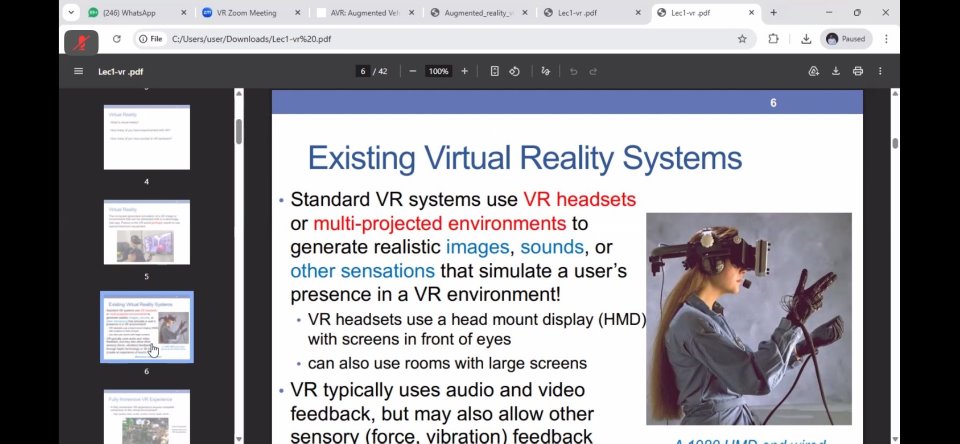The width and height of the screenshot is (960, 444).
Task: Zoom out with the minus button
Action: click(x=413, y=71)
